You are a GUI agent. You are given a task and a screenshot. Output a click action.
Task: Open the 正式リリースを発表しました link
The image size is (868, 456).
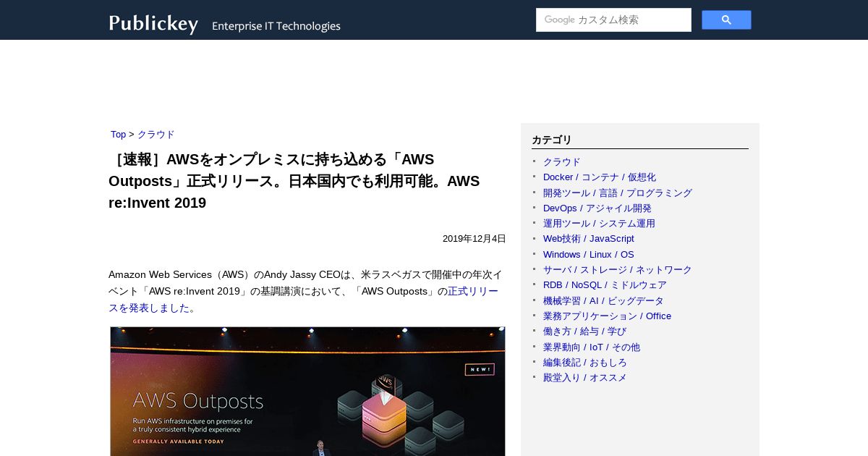point(303,300)
